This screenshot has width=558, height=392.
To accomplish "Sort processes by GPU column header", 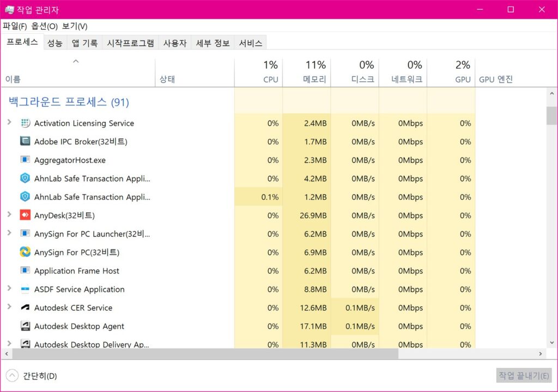I will pyautogui.click(x=451, y=72).
